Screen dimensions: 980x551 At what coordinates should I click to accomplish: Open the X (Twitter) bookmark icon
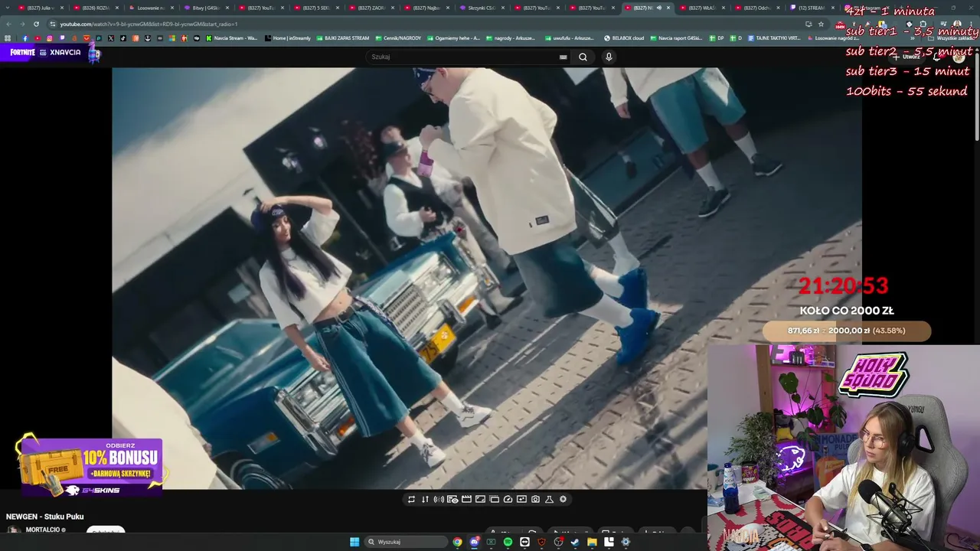(x=111, y=38)
